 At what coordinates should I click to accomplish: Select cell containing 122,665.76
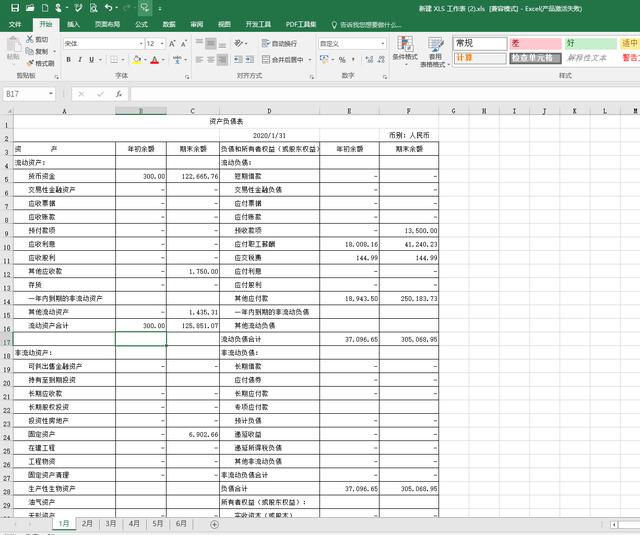193,176
